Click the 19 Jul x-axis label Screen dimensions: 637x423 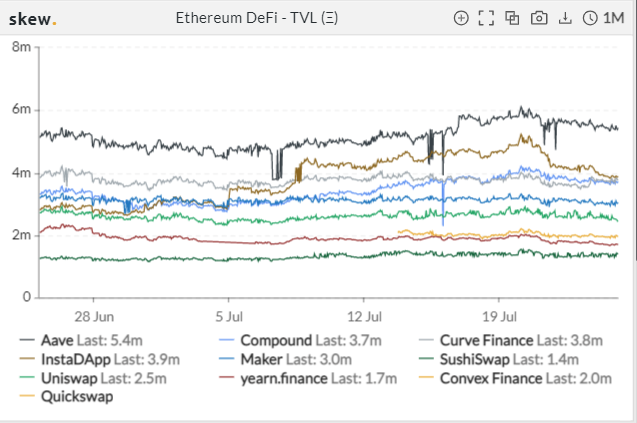point(499,317)
